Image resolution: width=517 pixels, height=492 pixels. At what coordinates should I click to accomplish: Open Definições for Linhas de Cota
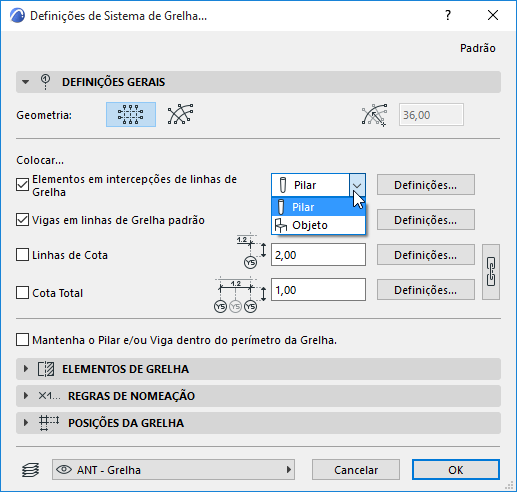click(426, 255)
